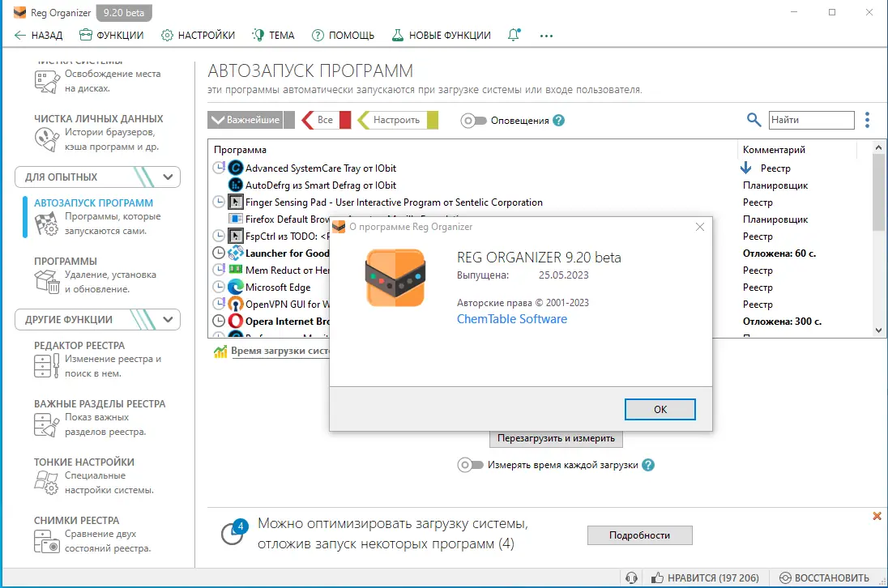Click the headset support icon in status bar

tap(631, 577)
